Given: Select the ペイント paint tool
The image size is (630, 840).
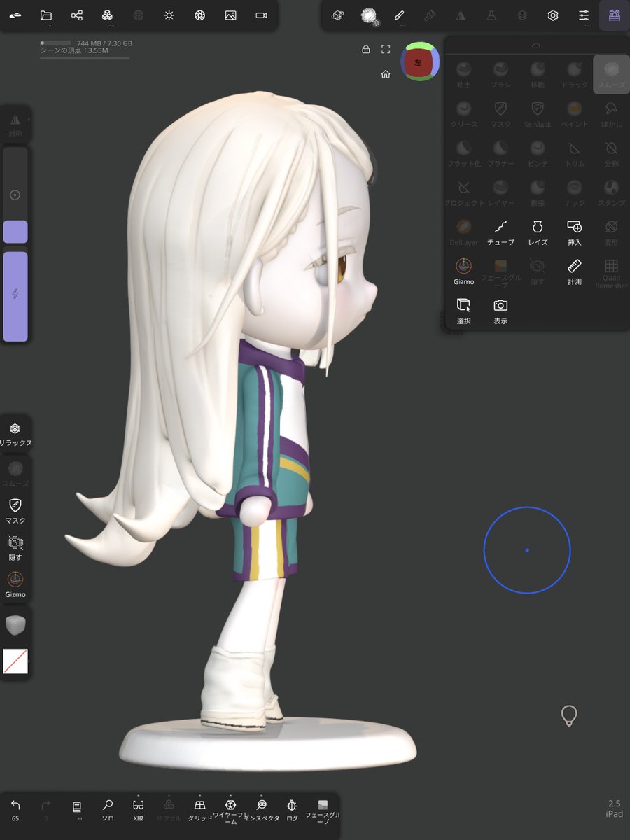Looking at the screenshot, I should (575, 113).
